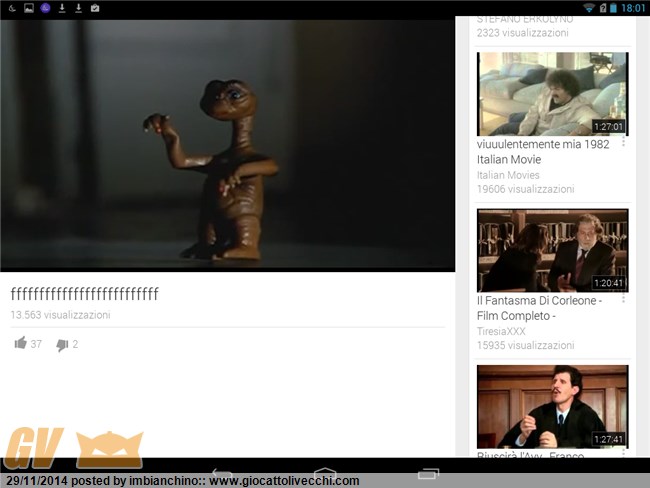
Task: Tap the battery status icon
Action: point(614,8)
